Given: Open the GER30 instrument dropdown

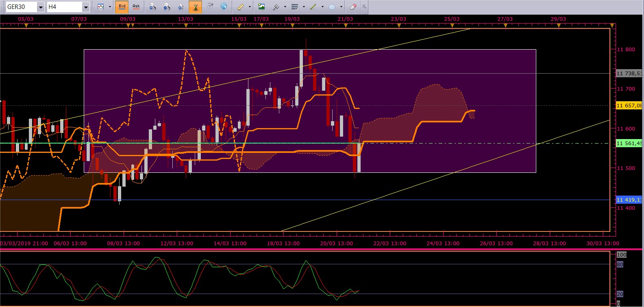Looking at the screenshot, I should click(41, 7).
